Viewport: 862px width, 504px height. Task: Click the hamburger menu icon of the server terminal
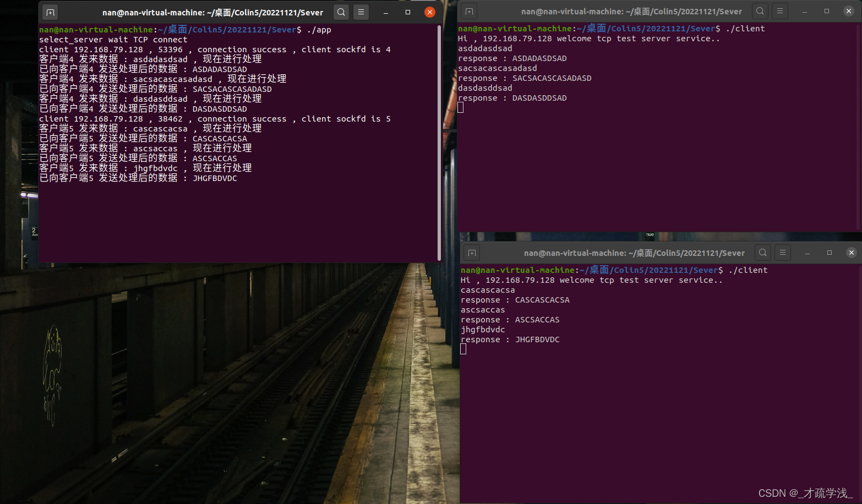click(x=361, y=12)
